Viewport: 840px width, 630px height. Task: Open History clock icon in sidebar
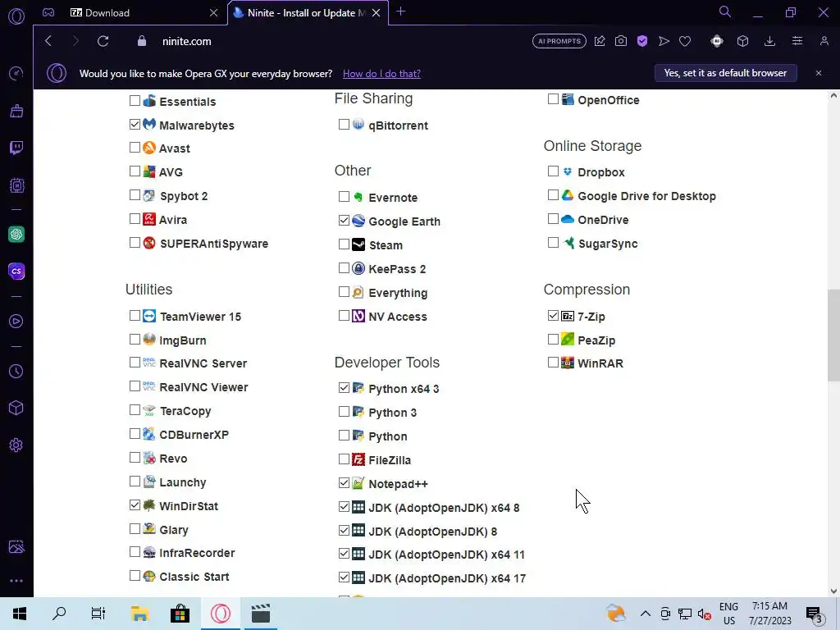click(x=16, y=372)
